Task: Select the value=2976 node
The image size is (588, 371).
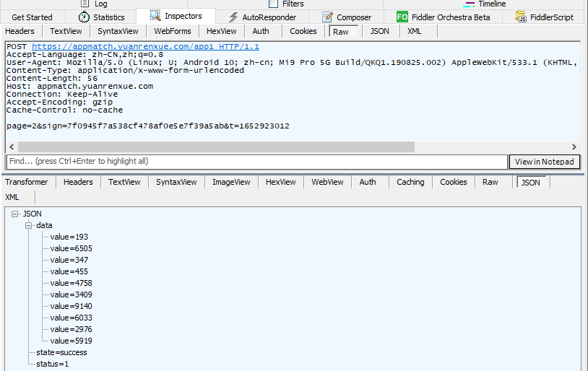Action: click(71, 329)
